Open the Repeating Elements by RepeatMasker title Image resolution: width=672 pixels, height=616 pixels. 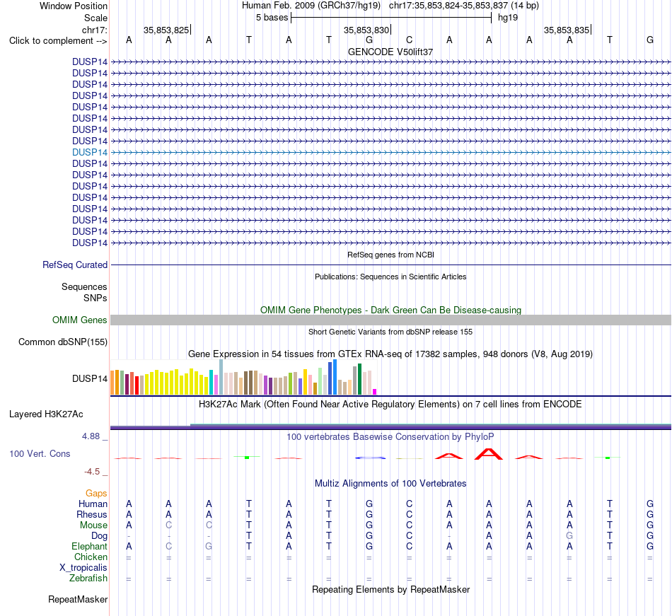[x=390, y=590]
